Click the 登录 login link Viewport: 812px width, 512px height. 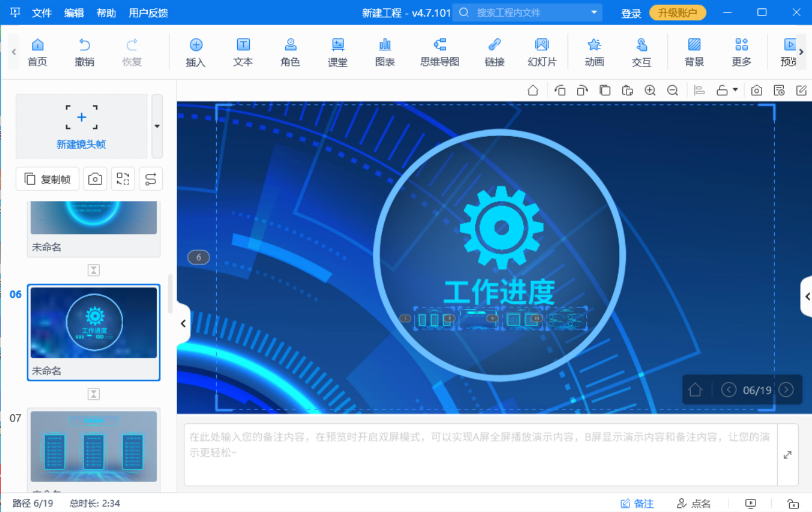coord(631,13)
